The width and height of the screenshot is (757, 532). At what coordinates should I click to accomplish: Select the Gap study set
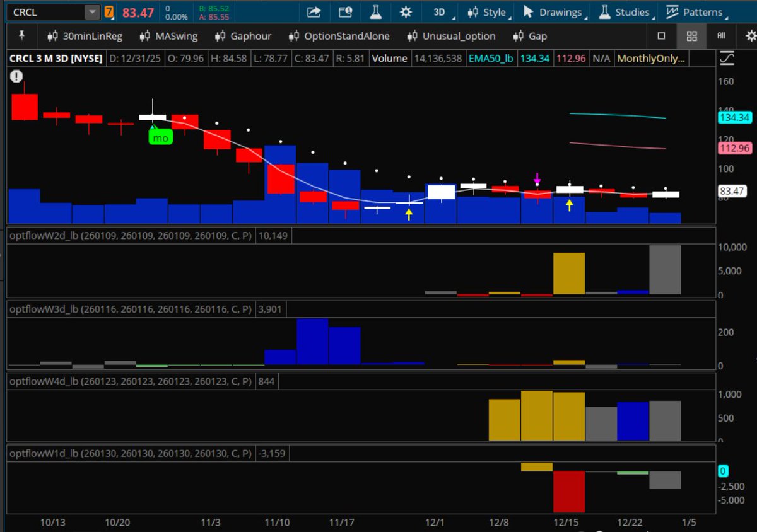(530, 36)
